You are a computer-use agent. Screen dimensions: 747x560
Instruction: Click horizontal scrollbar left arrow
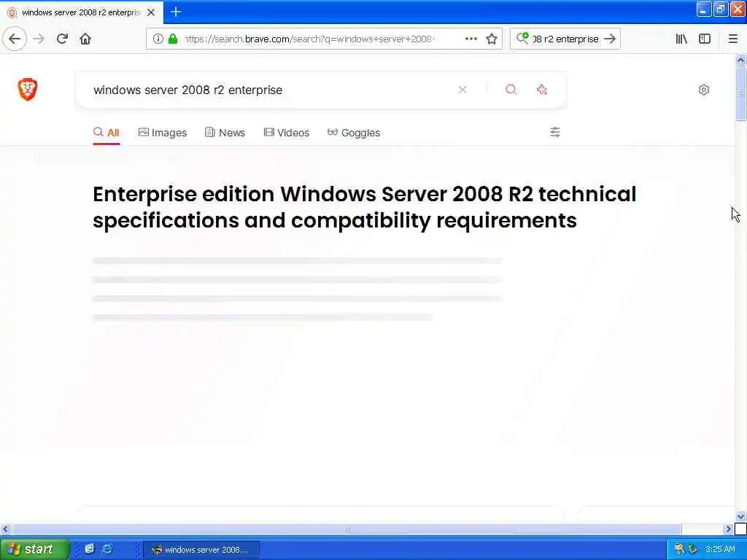click(x=5, y=529)
